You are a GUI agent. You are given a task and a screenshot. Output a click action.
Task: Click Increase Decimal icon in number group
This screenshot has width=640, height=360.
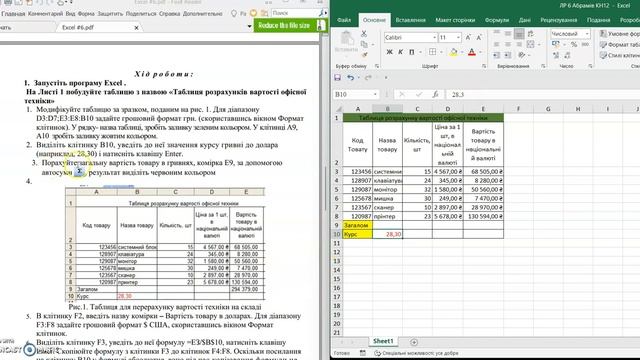556,55
